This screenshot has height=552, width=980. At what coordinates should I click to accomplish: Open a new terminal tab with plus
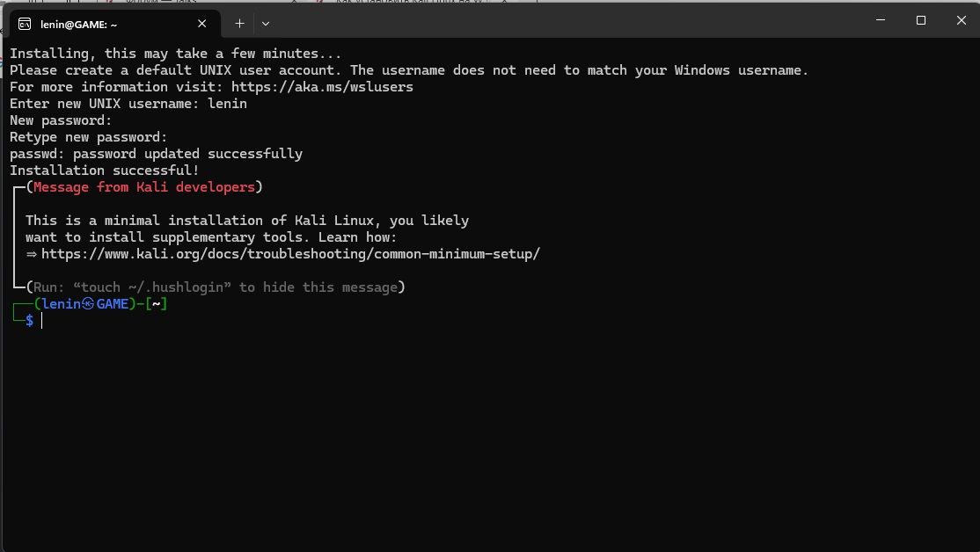pyautogui.click(x=239, y=24)
